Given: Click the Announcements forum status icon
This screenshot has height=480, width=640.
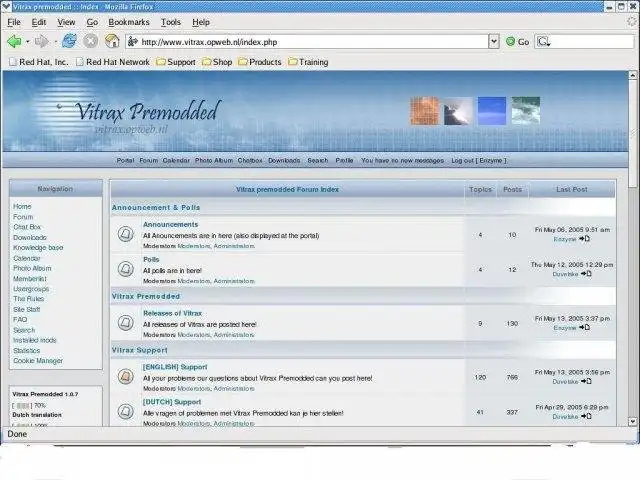Looking at the screenshot, I should 126,234.
